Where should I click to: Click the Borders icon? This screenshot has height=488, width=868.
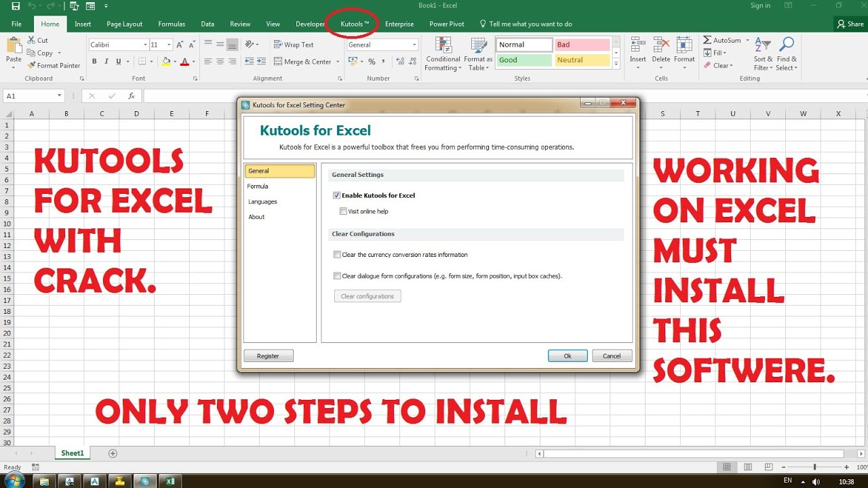pyautogui.click(x=142, y=62)
